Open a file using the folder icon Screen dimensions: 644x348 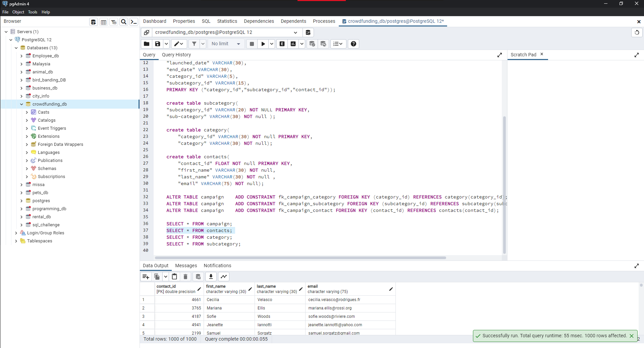[147, 44]
